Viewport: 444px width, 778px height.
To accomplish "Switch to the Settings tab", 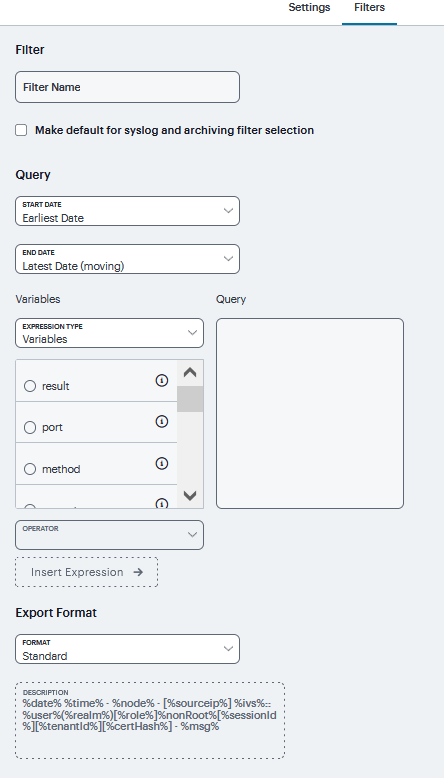I will coord(309,7).
